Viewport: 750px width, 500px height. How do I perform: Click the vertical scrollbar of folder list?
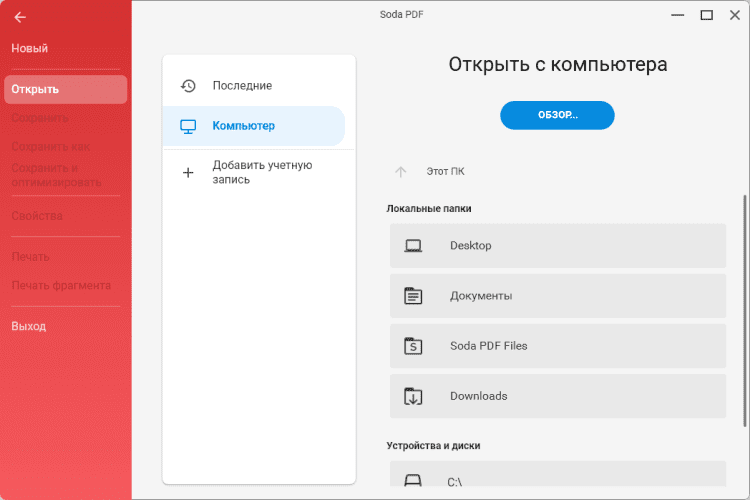pyautogui.click(x=744, y=311)
